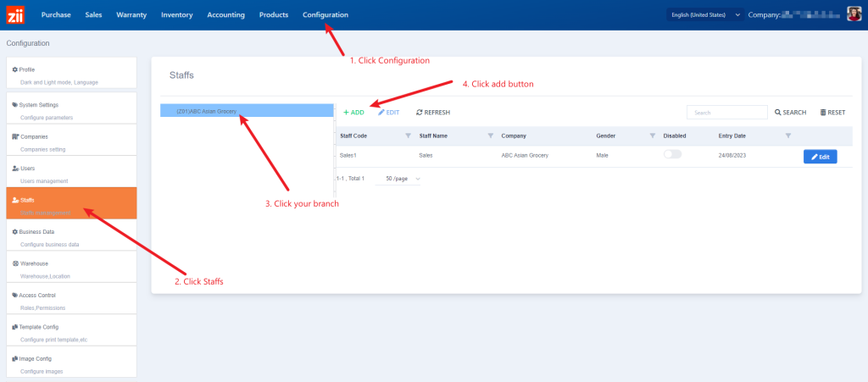
Task: Click the Search button
Action: [x=790, y=112]
